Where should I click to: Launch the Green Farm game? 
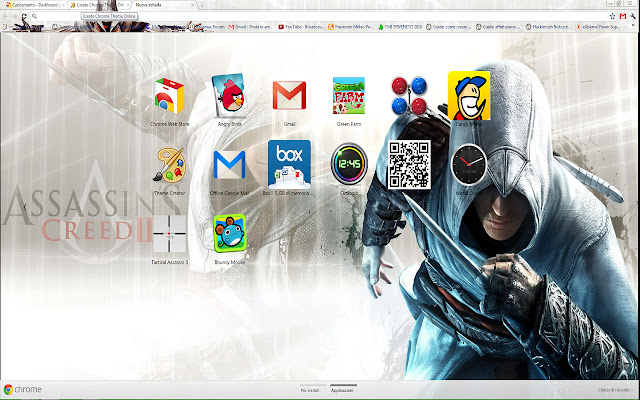click(349, 96)
